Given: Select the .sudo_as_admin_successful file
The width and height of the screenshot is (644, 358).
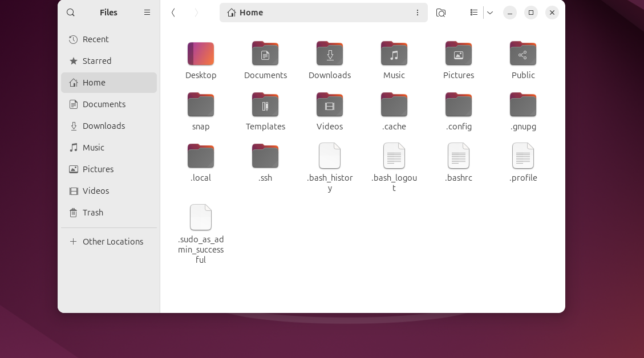Looking at the screenshot, I should pos(201,218).
